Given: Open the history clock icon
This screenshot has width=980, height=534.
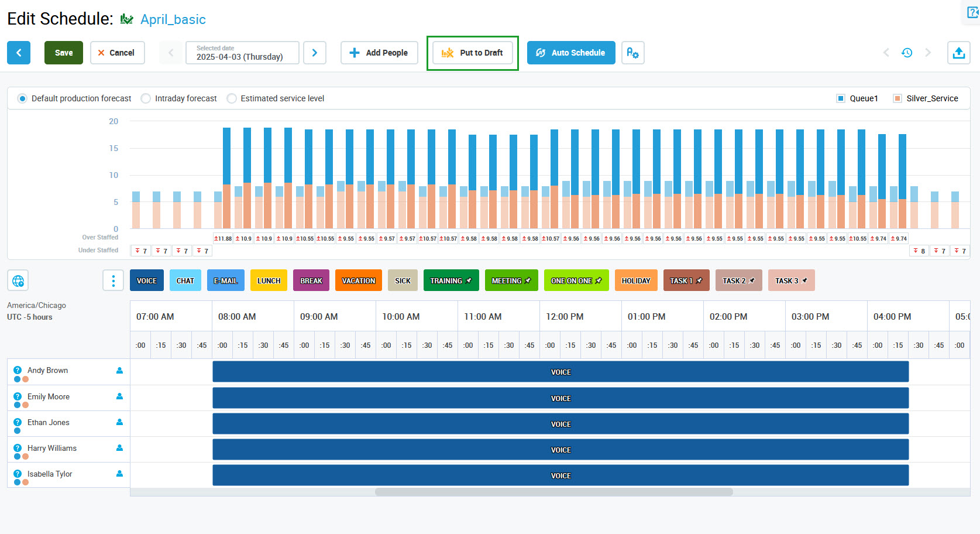Looking at the screenshot, I should [x=907, y=53].
